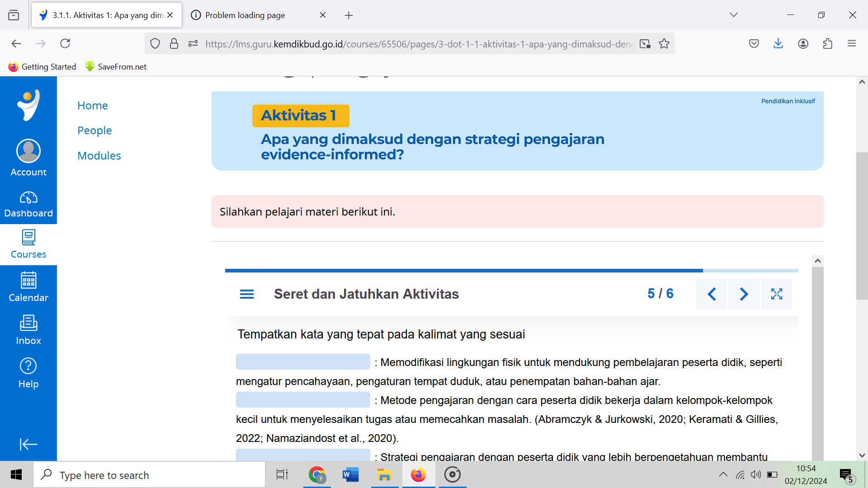Click the second empty drop zone

click(x=303, y=399)
